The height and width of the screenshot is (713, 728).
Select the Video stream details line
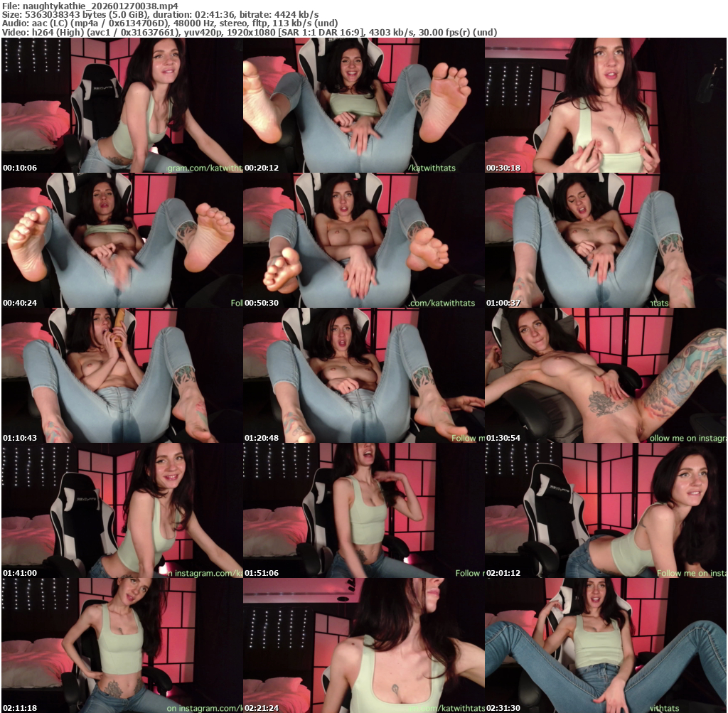pyautogui.click(x=249, y=32)
